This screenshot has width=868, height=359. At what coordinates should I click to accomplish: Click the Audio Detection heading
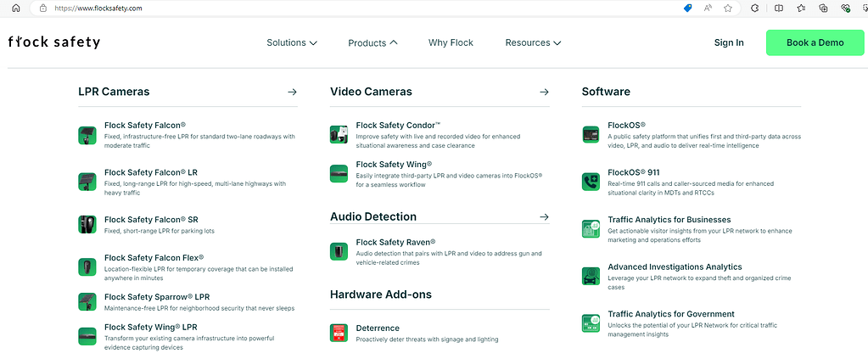(x=373, y=216)
